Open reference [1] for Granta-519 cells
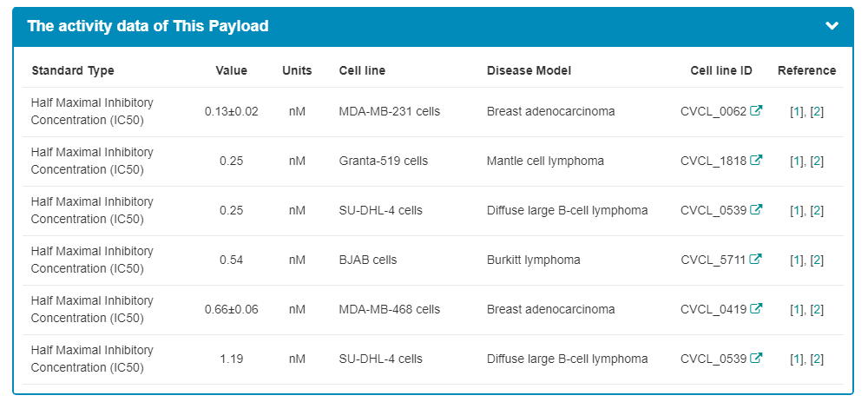The image size is (868, 402). click(797, 161)
